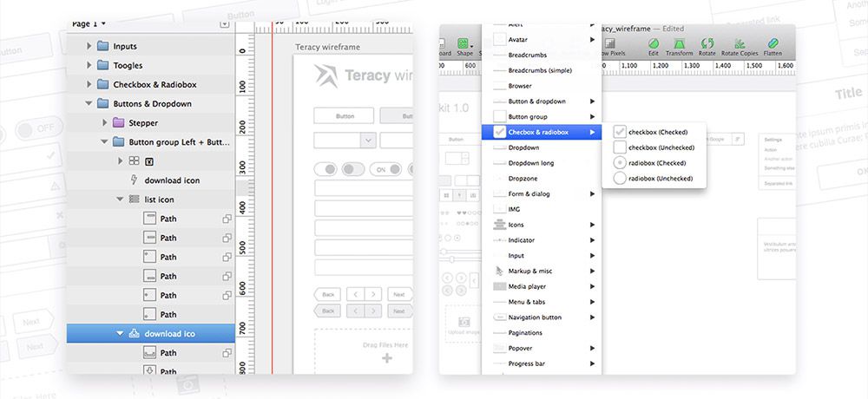Click the Rotate tool icon
The image size is (868, 399).
click(707, 43)
